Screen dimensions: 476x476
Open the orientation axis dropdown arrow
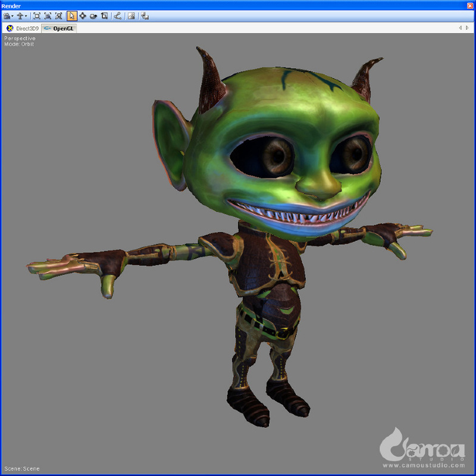point(26,16)
